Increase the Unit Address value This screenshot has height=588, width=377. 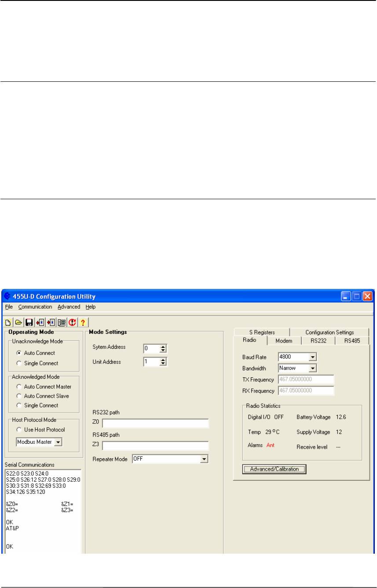click(x=163, y=360)
